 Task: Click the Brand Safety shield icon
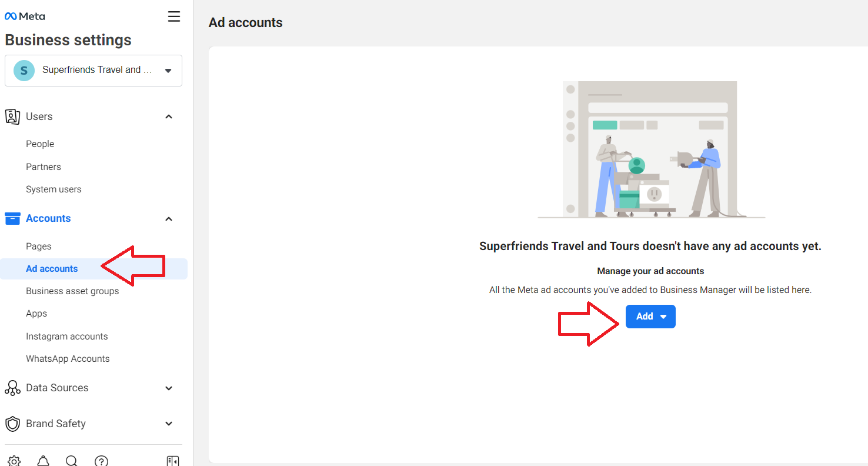coord(12,424)
